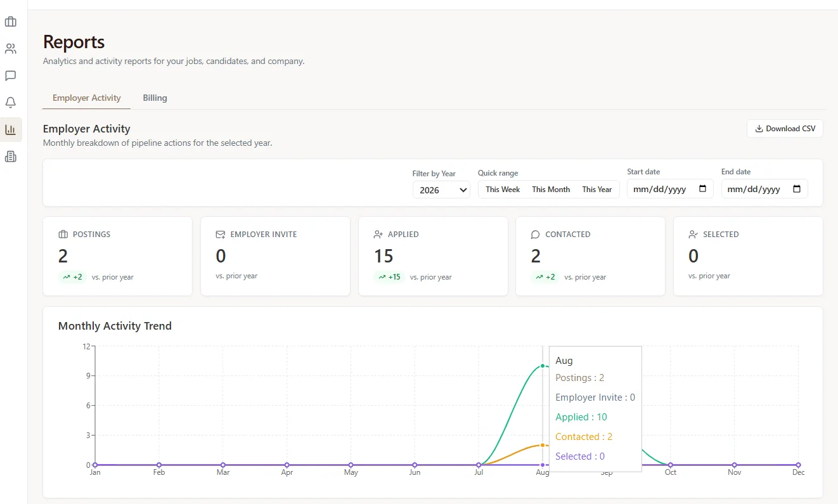This screenshot has height=504, width=838.
Task: Click the +2 trend badge under Contacted
Action: (545, 277)
